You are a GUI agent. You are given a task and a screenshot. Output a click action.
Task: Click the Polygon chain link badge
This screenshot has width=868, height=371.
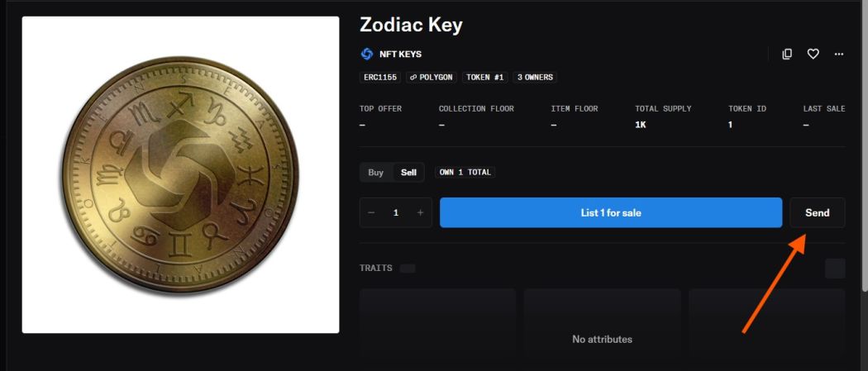point(432,77)
